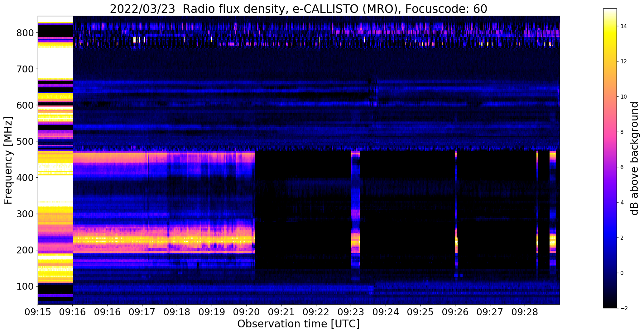Click the 09:22 time tick label
The image size is (644, 333).
[x=316, y=312]
